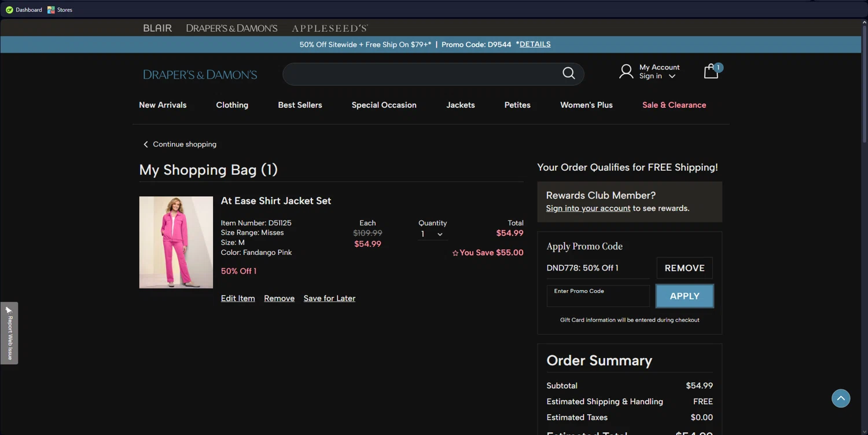Viewport: 868px width, 435px height.
Task: Open the Best Sellers menu
Action: tap(300, 105)
